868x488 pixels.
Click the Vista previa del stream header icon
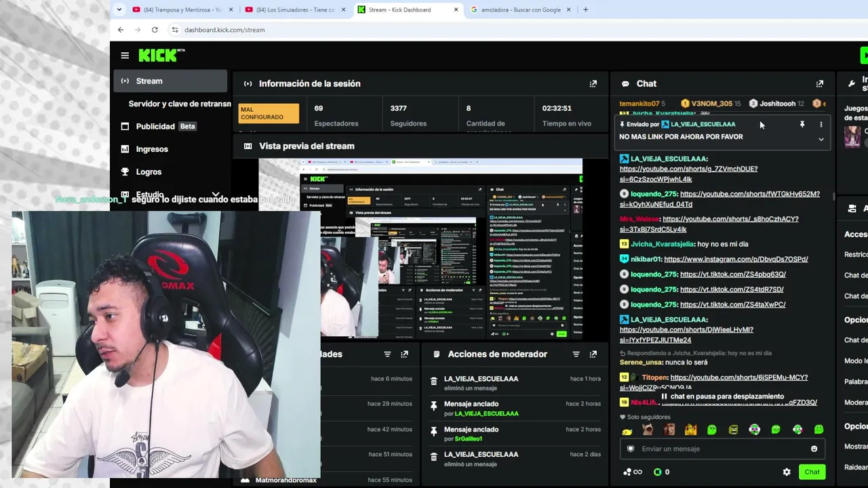(x=248, y=146)
